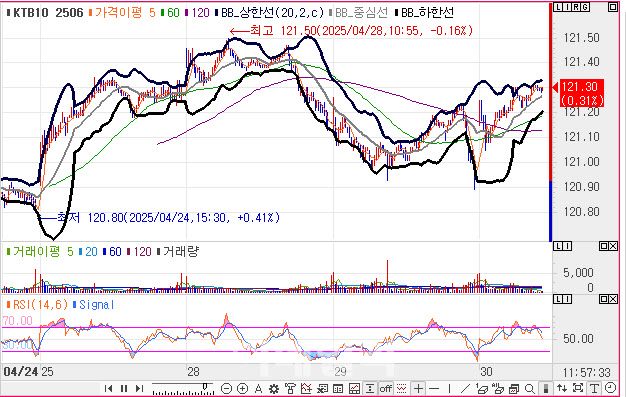Click the clock icon in toolbar

(610, 388)
